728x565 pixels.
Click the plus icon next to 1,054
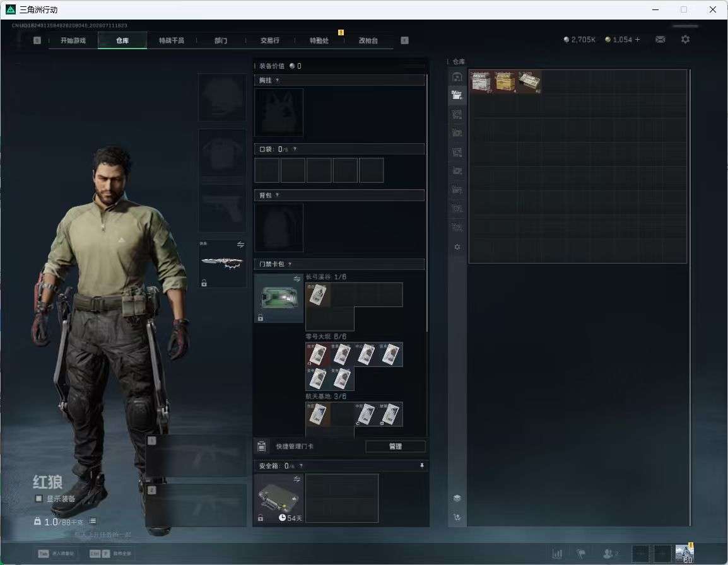(637, 40)
